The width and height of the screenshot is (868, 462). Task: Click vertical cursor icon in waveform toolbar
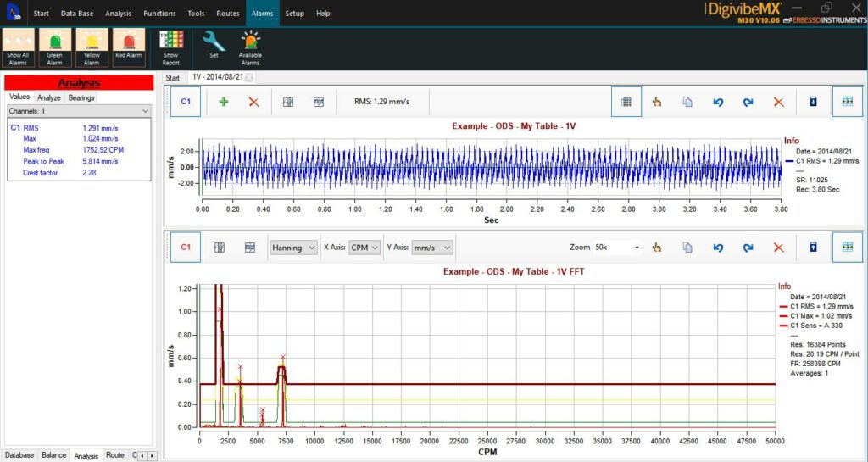tap(288, 102)
